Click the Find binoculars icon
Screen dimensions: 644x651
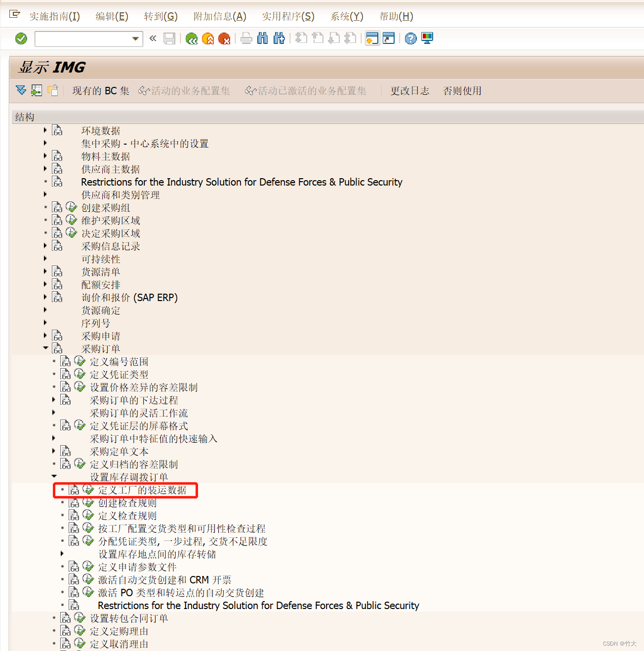click(262, 38)
